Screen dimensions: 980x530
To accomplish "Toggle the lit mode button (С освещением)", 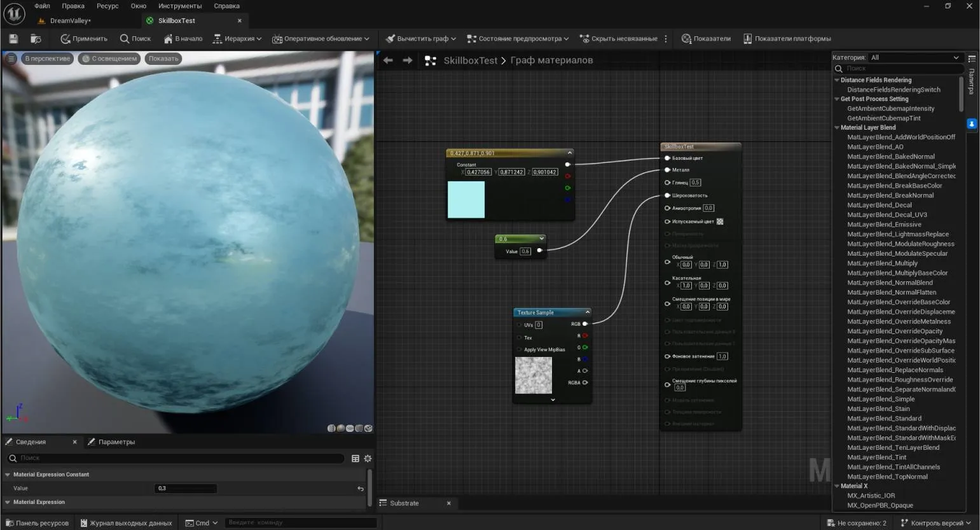I will pos(109,59).
